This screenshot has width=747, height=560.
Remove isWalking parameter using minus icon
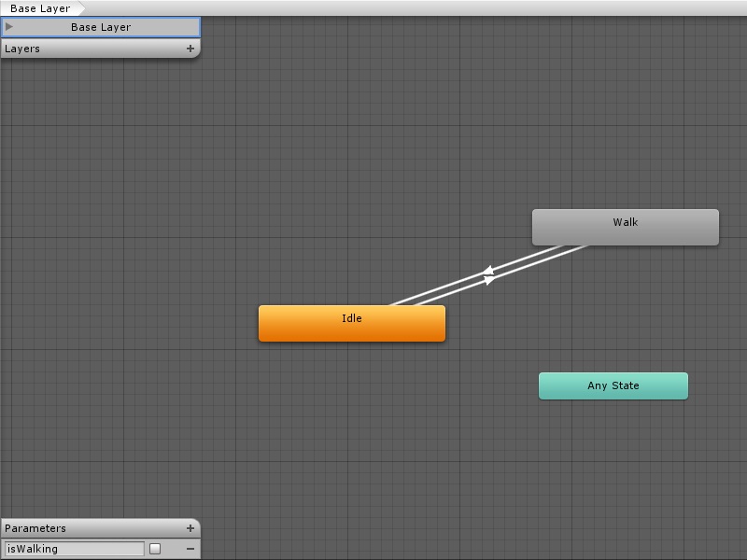[x=190, y=549]
